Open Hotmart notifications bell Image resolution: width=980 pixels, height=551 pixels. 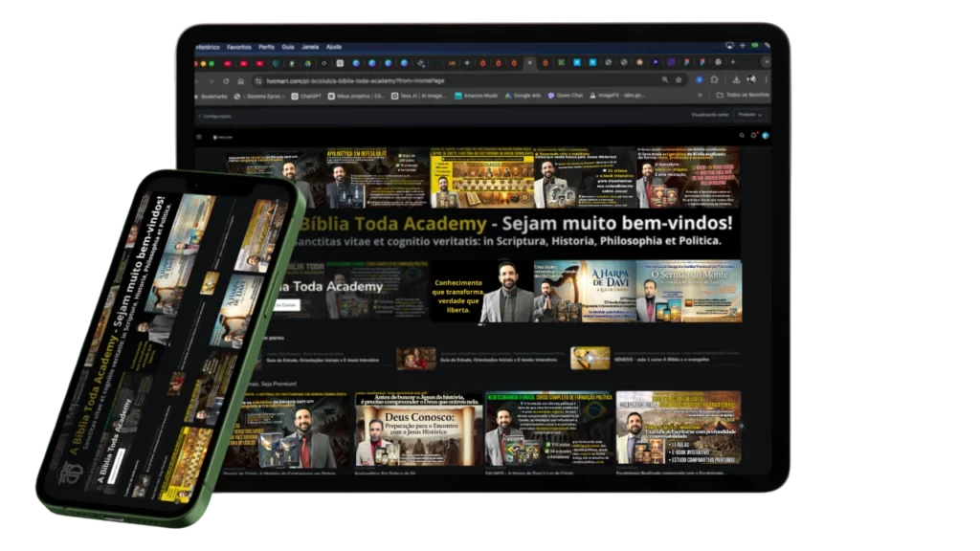754,135
